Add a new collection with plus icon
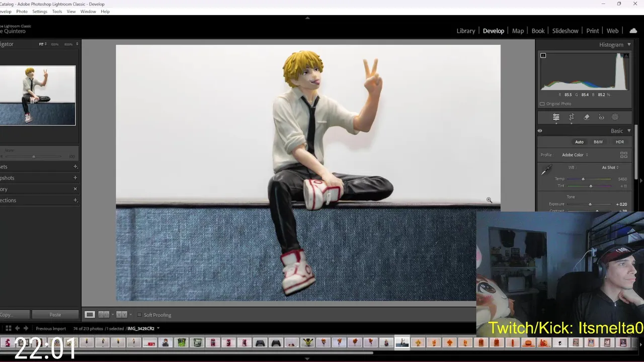This screenshot has height=362, width=644. click(x=75, y=200)
